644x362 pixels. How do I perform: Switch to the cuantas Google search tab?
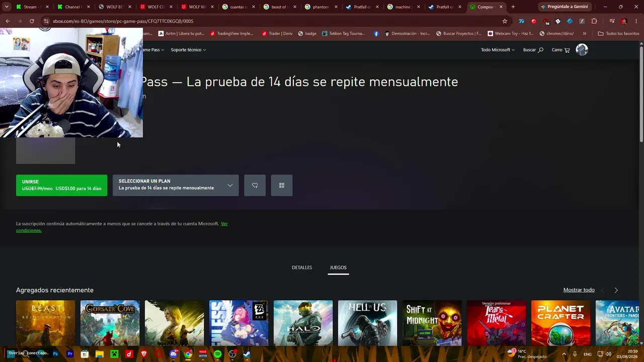tap(239, 7)
